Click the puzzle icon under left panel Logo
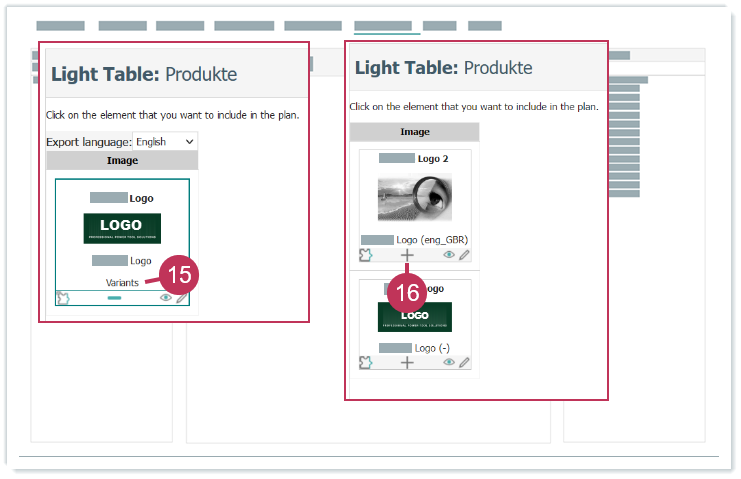This screenshot has width=741, height=479. [63, 298]
